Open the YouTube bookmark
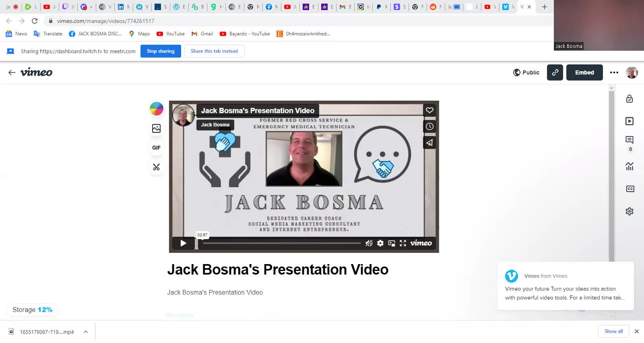 click(x=171, y=34)
